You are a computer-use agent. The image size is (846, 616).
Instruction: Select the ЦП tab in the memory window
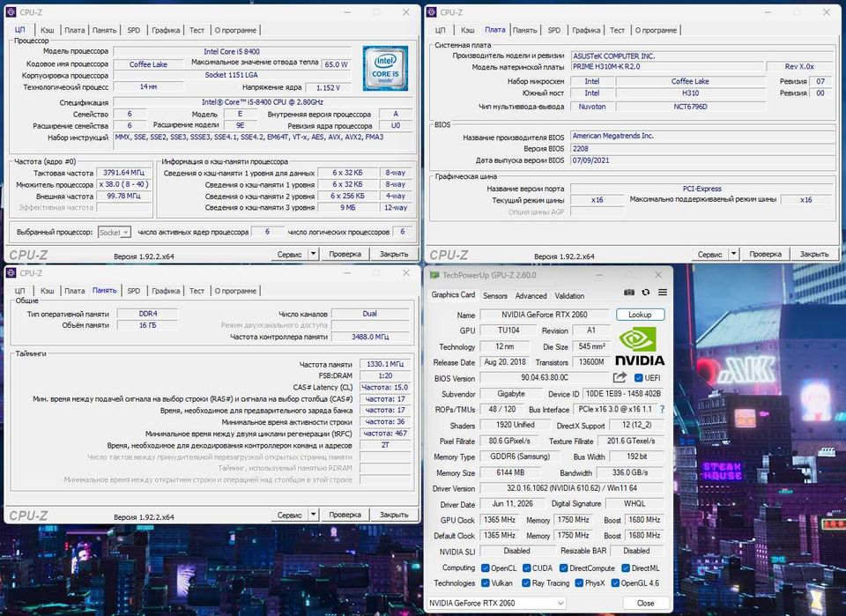pos(20,291)
